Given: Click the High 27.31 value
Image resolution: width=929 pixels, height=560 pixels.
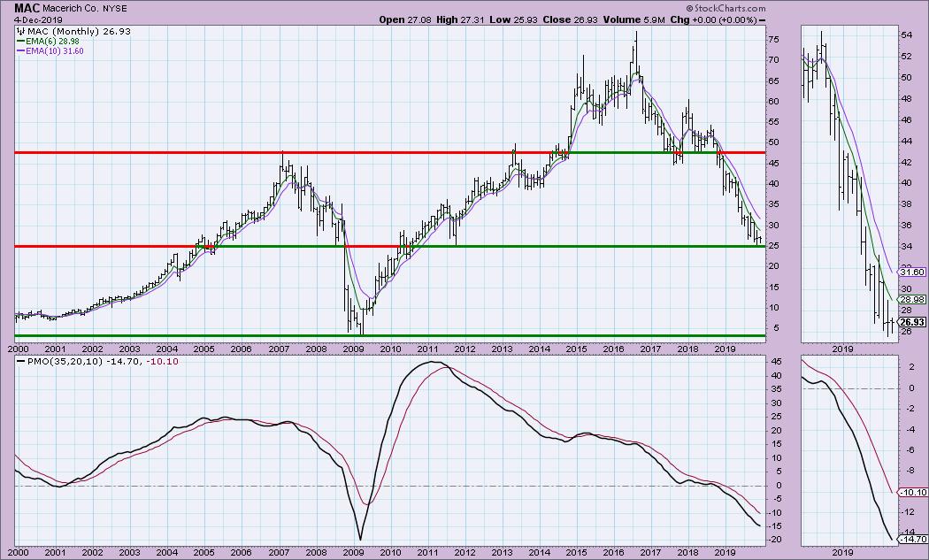Looking at the screenshot, I should (x=460, y=19).
